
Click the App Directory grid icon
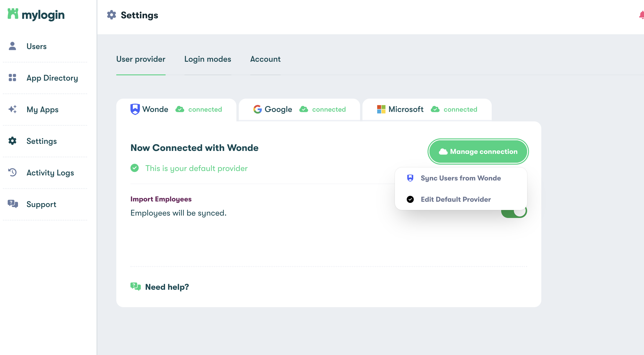point(12,78)
